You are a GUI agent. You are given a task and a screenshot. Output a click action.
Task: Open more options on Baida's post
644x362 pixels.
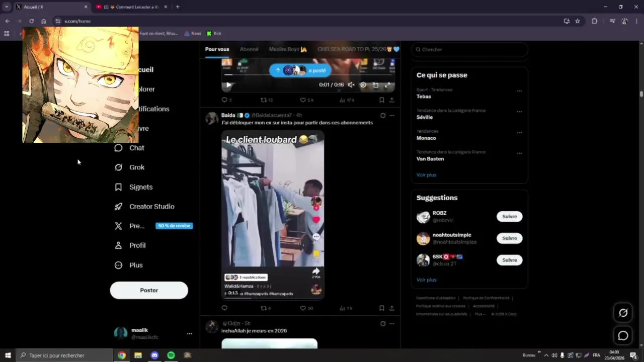pos(392,115)
